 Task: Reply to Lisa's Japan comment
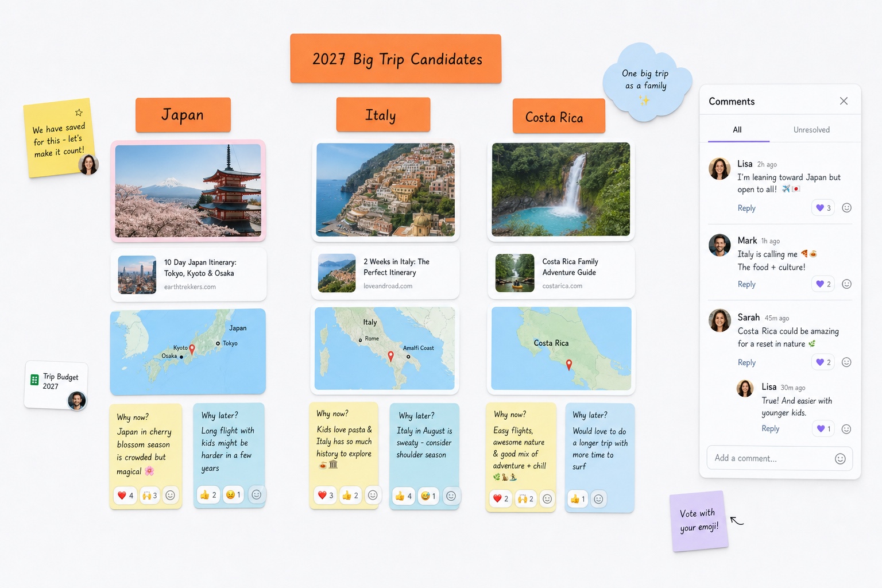[x=746, y=208]
